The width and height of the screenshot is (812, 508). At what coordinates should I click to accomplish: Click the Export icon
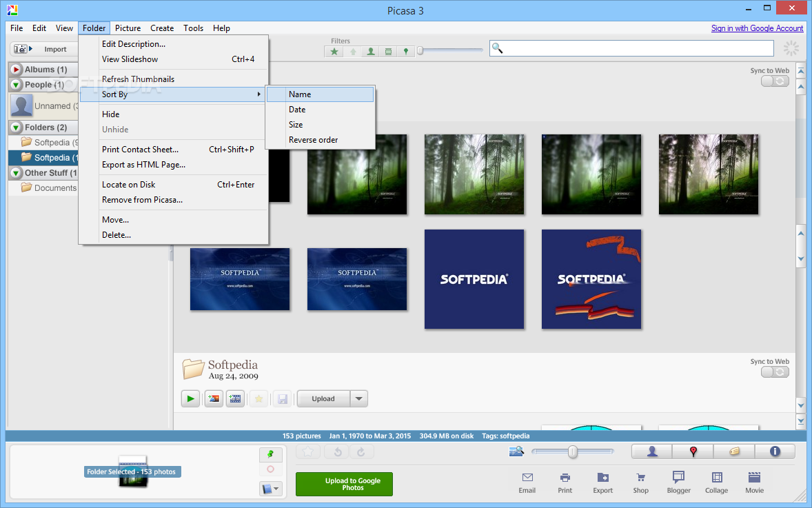[602, 478]
